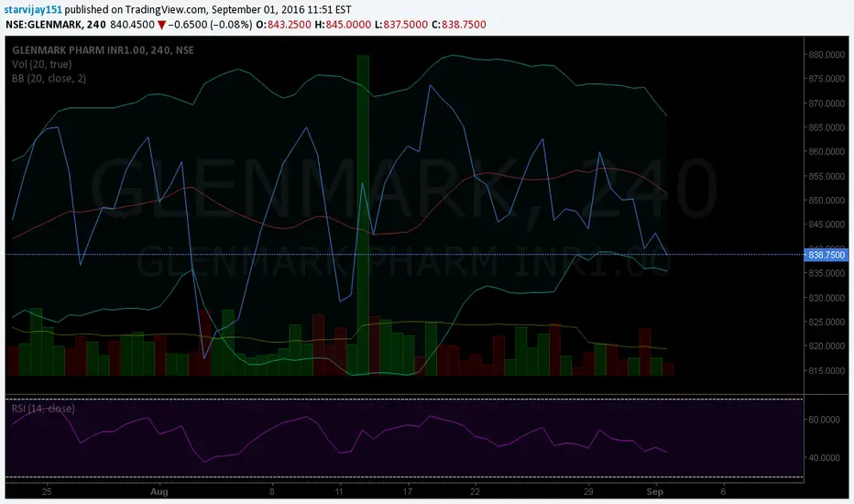Click the 815.0000 price axis label
Viewport: 854px width, 504px height.
pyautogui.click(x=827, y=370)
